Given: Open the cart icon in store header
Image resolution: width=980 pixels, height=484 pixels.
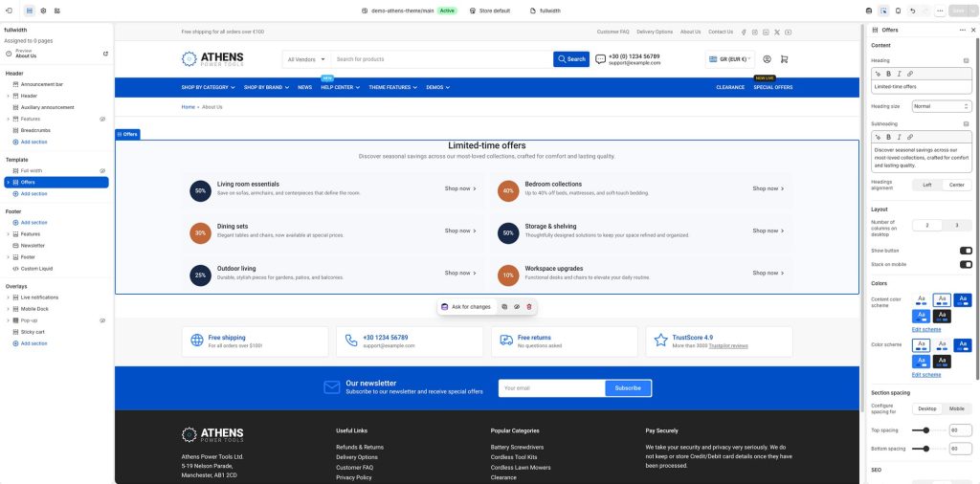Looking at the screenshot, I should [x=785, y=59].
